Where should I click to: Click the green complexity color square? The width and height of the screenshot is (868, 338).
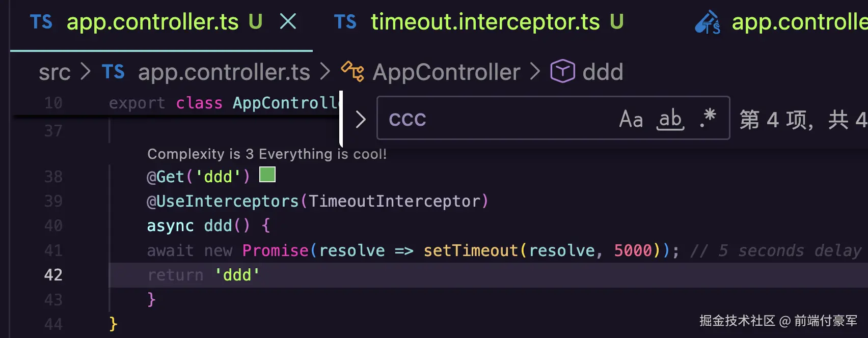pos(267,175)
